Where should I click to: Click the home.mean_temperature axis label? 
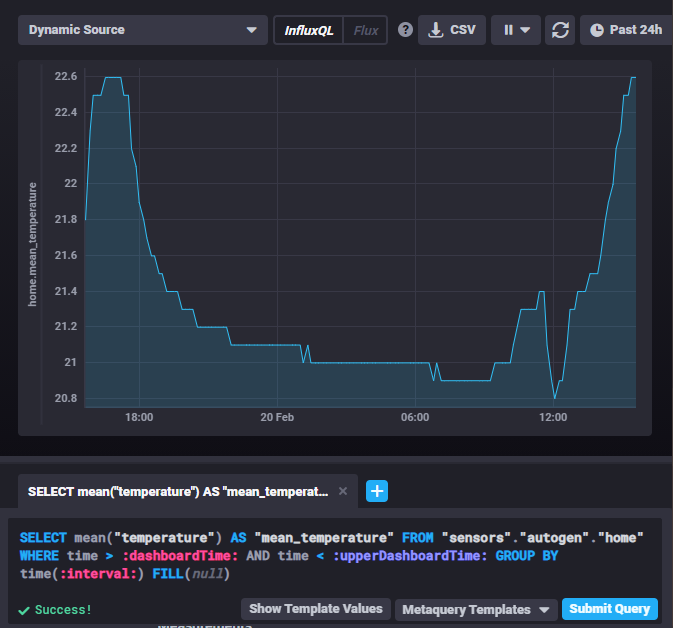click(x=33, y=244)
